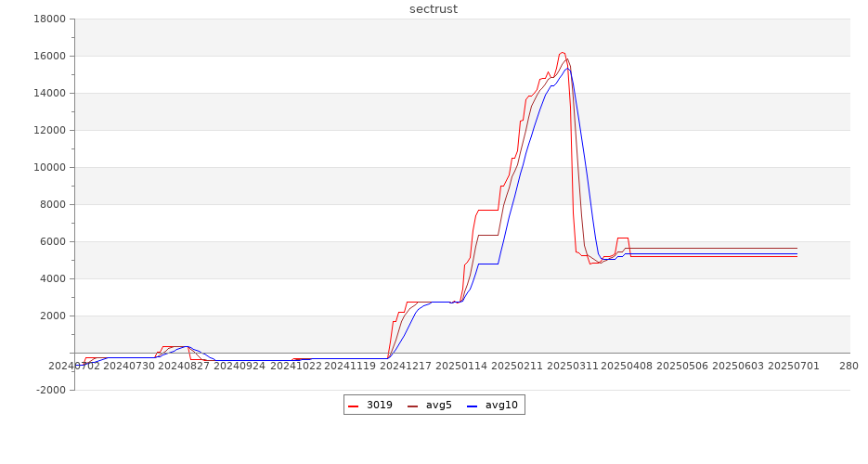The width and height of the screenshot is (868, 464).
Task: Click x-axis date label 20241022
Action: tap(294, 366)
